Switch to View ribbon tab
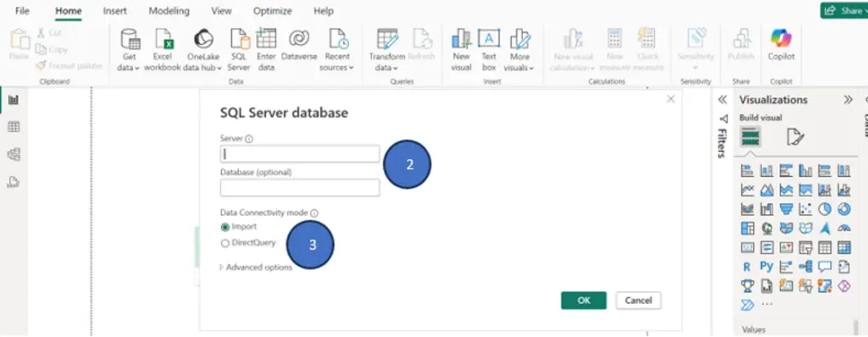Image resolution: width=868 pixels, height=337 pixels. click(221, 11)
